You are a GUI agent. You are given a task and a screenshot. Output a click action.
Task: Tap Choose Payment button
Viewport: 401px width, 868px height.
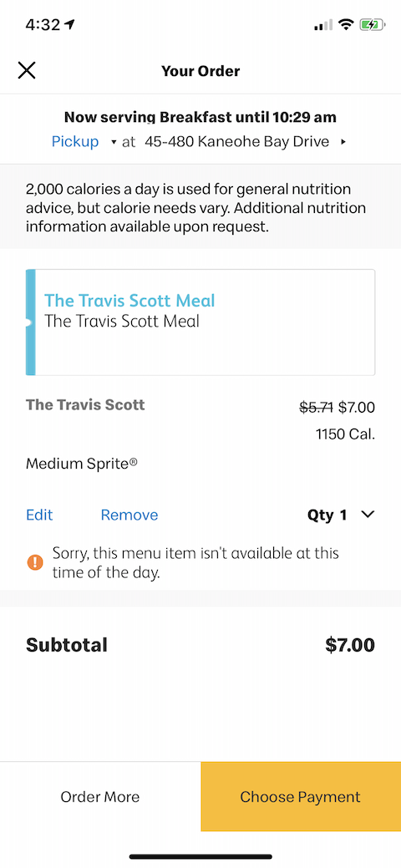[301, 797]
